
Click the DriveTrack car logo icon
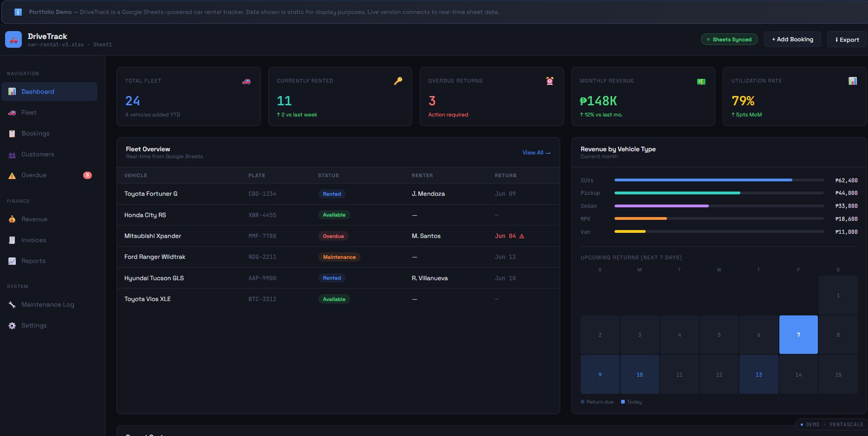tap(13, 40)
